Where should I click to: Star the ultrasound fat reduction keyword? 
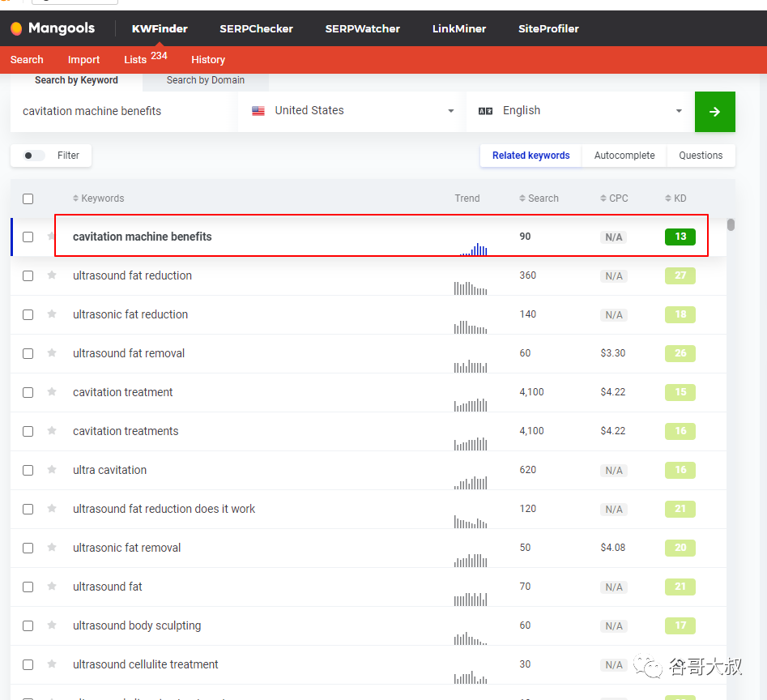52,275
